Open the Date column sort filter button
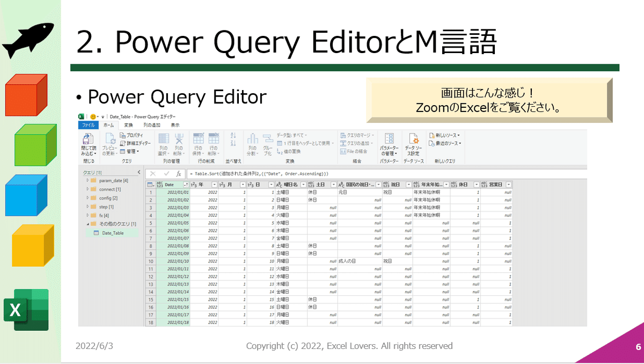This screenshot has width=644, height=364. click(186, 184)
